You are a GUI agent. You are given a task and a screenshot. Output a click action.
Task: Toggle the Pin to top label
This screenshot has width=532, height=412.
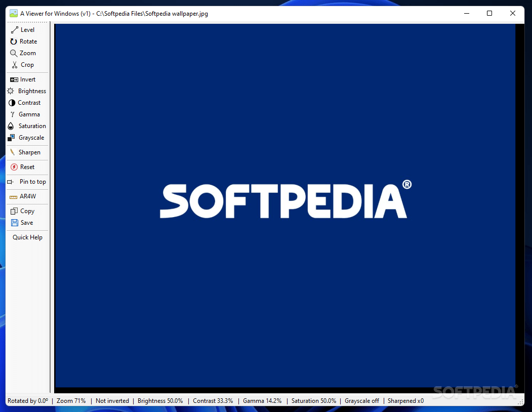click(32, 182)
